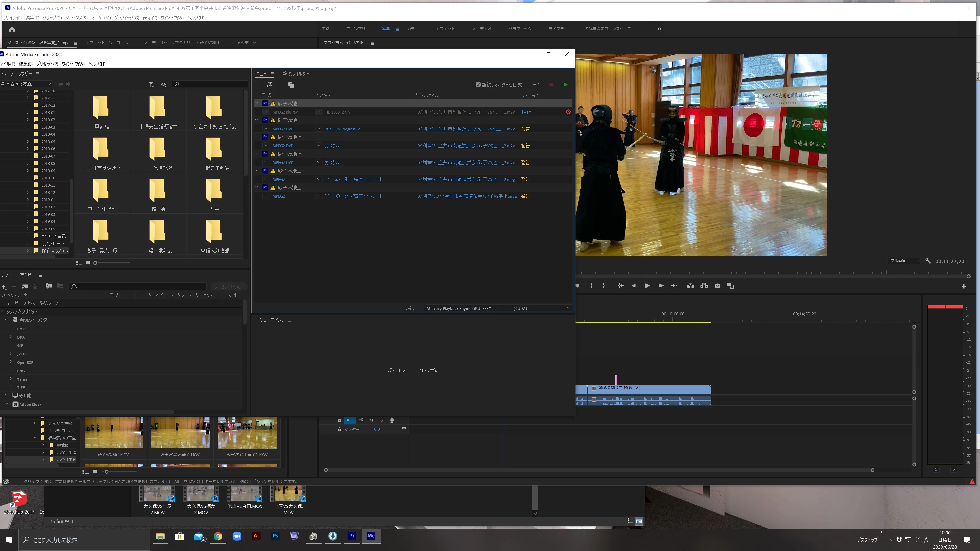Remove item with minus icon in queue toolbar
This screenshot has height=551, width=980.
(x=280, y=85)
